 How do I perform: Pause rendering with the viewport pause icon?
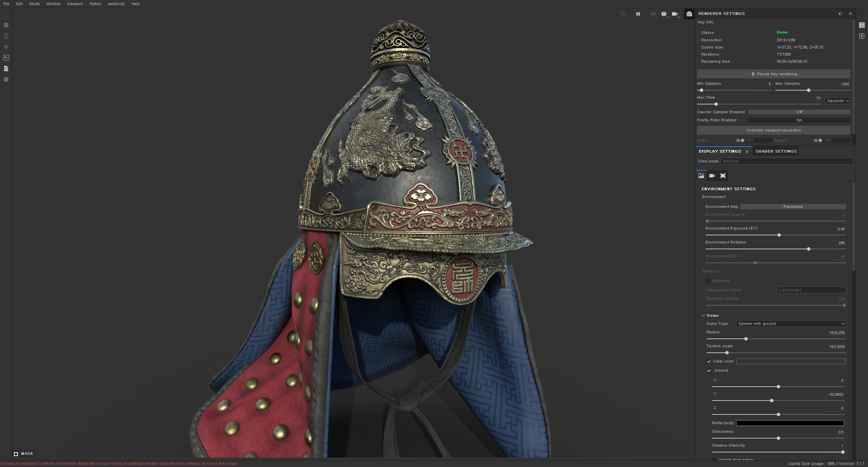click(638, 14)
